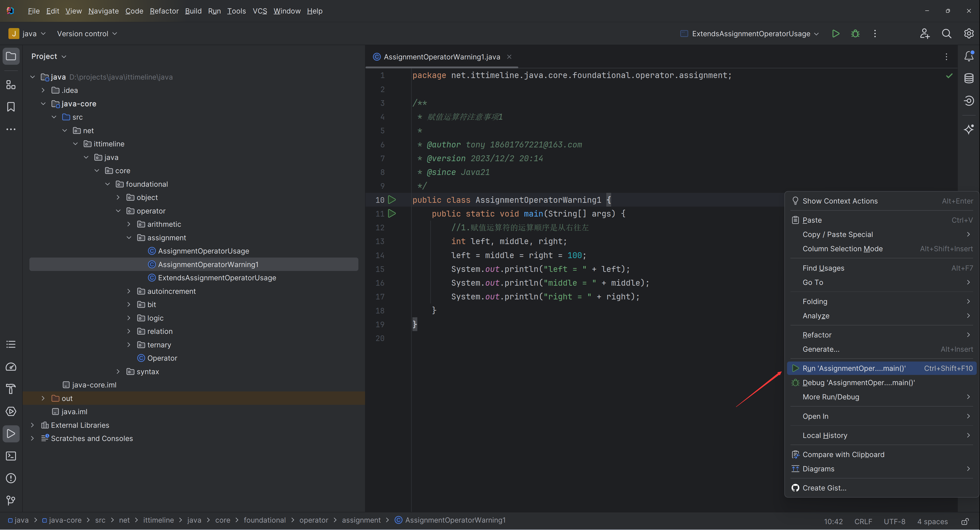The image size is (980, 530).
Task: Open the Bookmarks tool window icon
Action: pyautogui.click(x=11, y=107)
